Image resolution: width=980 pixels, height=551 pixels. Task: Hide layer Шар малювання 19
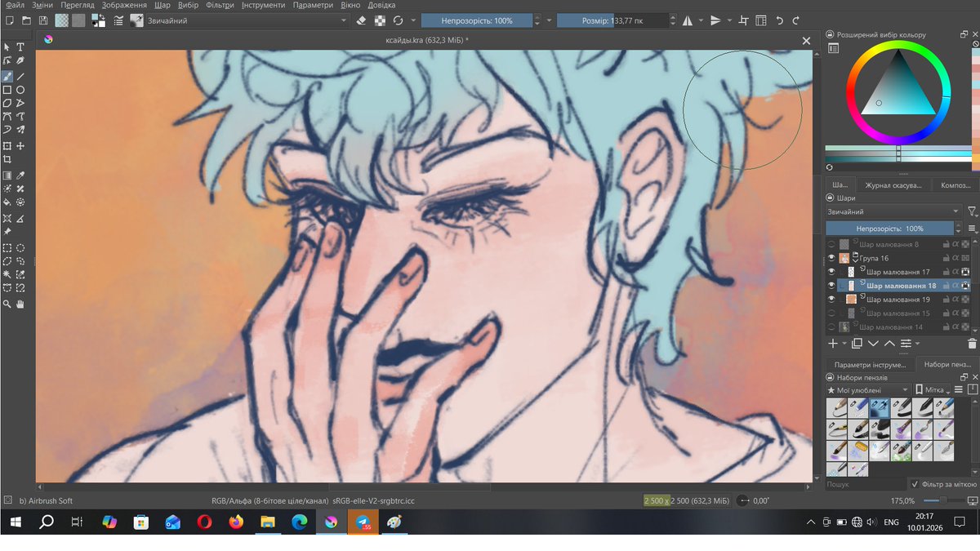point(831,300)
